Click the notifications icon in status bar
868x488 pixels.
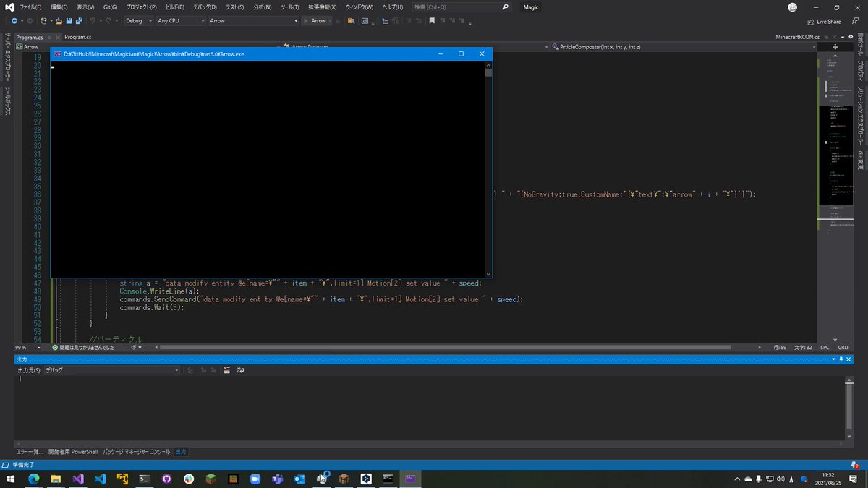pyautogui.click(x=854, y=465)
